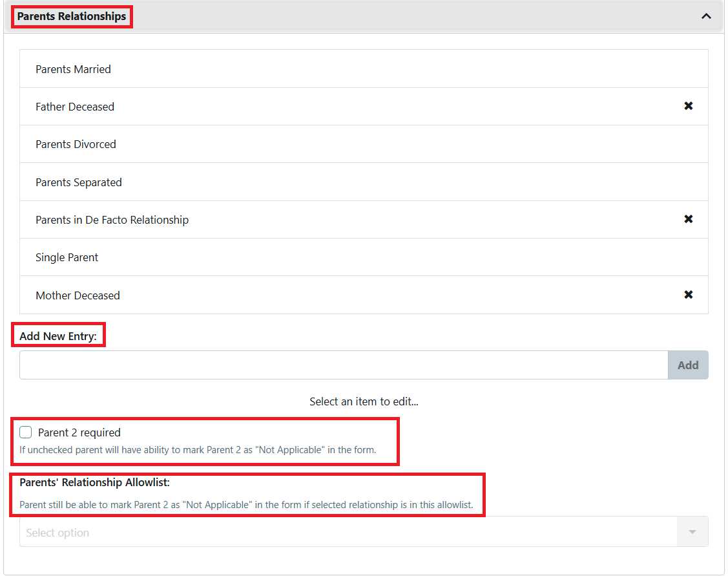Image resolution: width=728 pixels, height=576 pixels.
Task: Select "Parents Divorced" to edit
Action: [x=76, y=144]
